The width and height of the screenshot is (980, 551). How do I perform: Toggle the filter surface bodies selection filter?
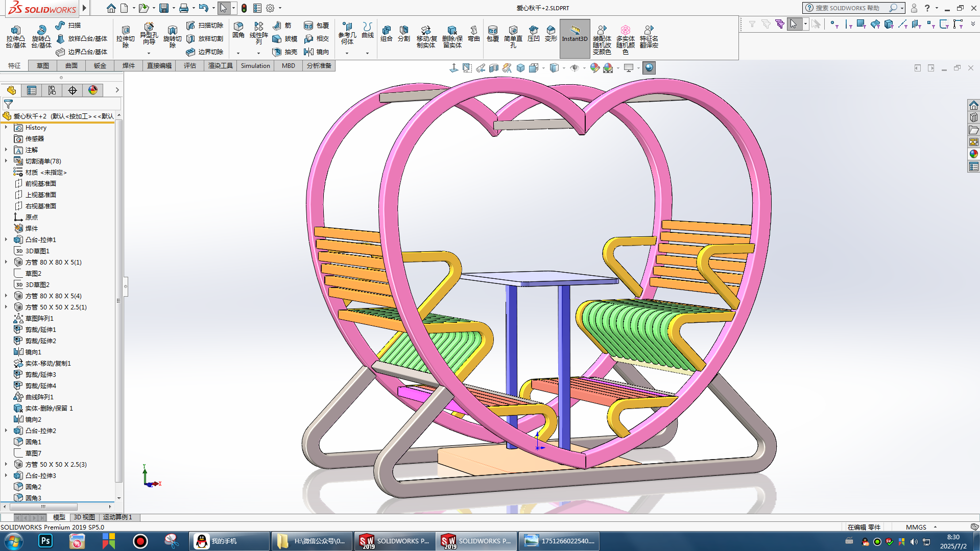pos(875,24)
